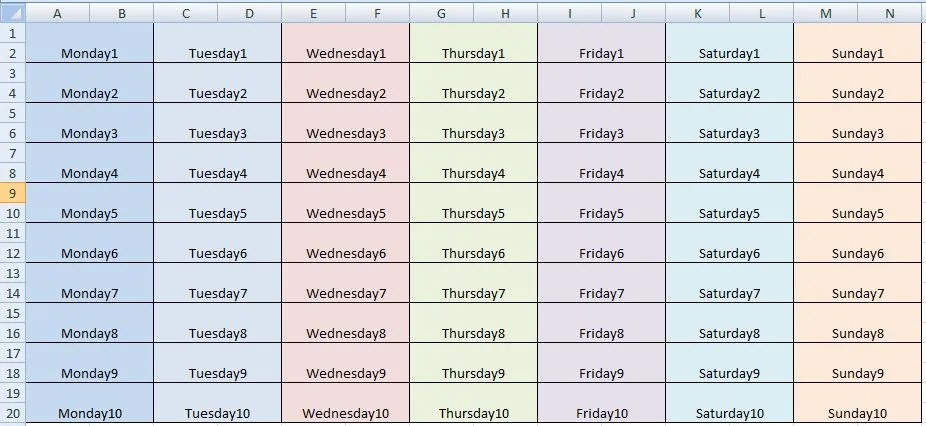This screenshot has width=926, height=426.
Task: Click the Thursday3 cell
Action: pyautogui.click(x=474, y=123)
